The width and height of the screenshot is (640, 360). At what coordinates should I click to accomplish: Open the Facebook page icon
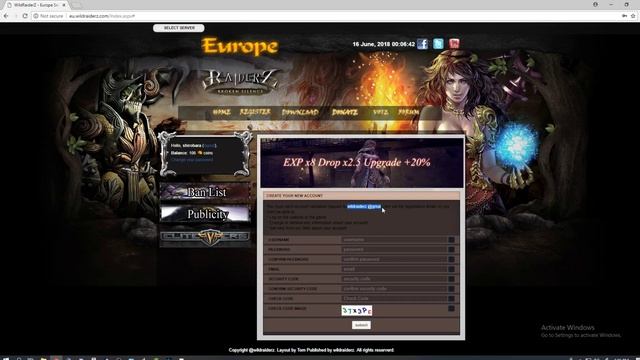tap(422, 44)
